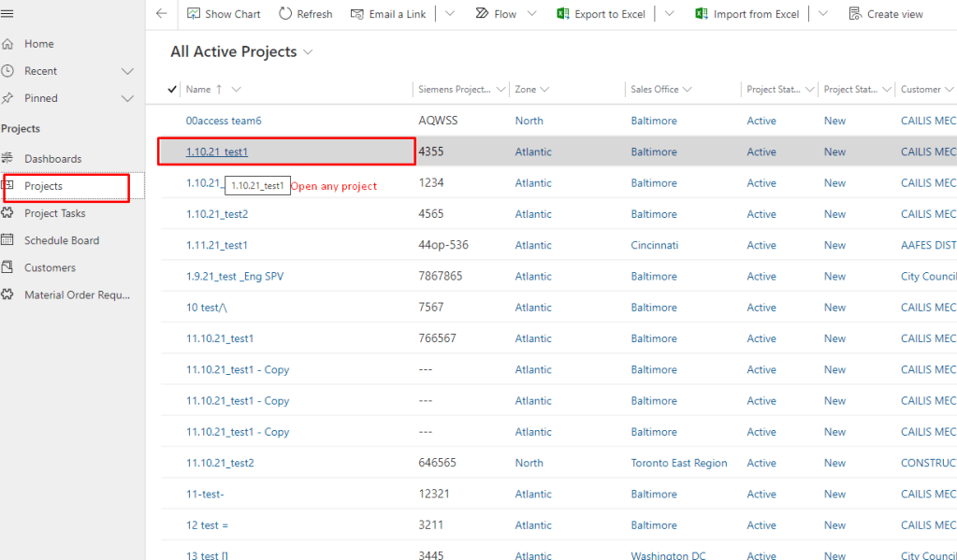Expand the Recent section chevron
957x560 pixels.
pyautogui.click(x=128, y=71)
